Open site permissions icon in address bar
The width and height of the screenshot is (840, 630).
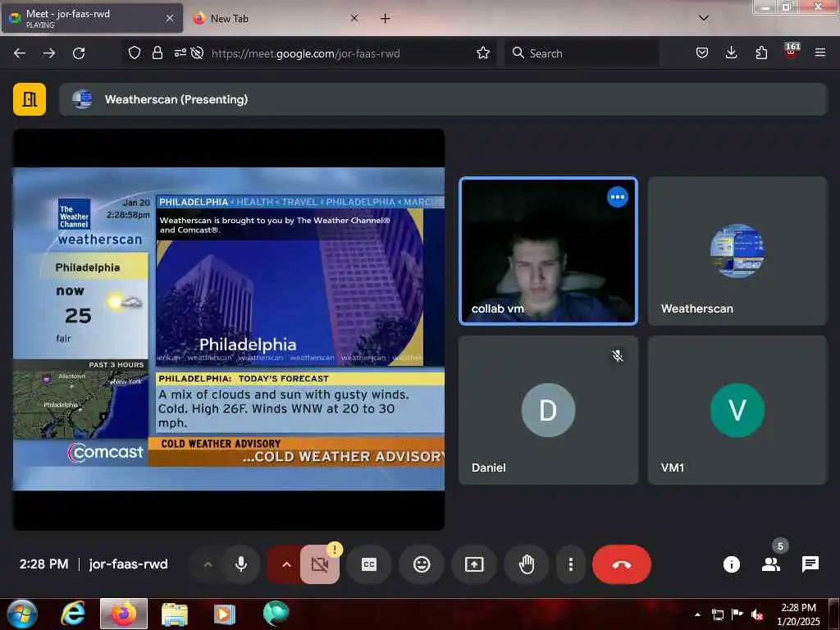click(180, 52)
